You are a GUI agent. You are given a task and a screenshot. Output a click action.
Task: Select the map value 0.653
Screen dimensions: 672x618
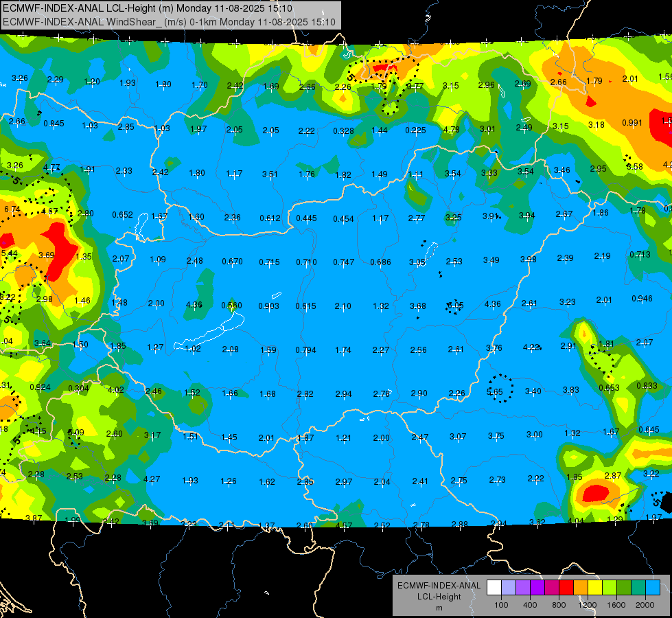[609, 388]
